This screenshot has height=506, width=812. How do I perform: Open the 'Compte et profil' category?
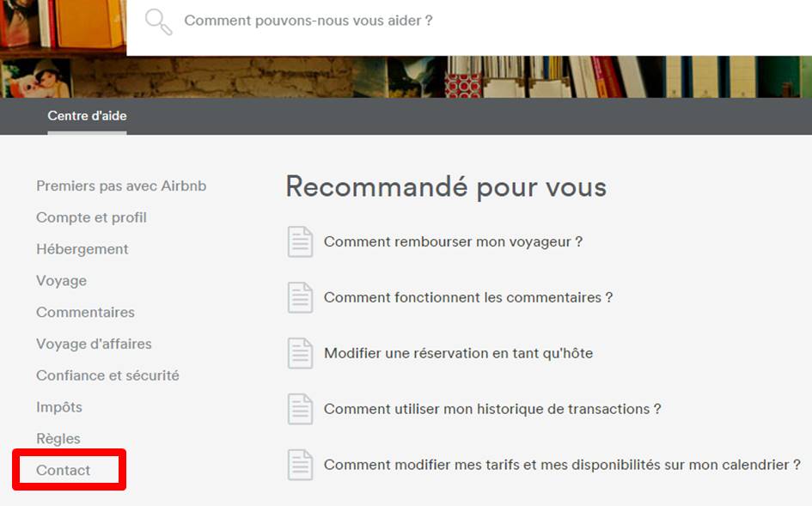(91, 217)
